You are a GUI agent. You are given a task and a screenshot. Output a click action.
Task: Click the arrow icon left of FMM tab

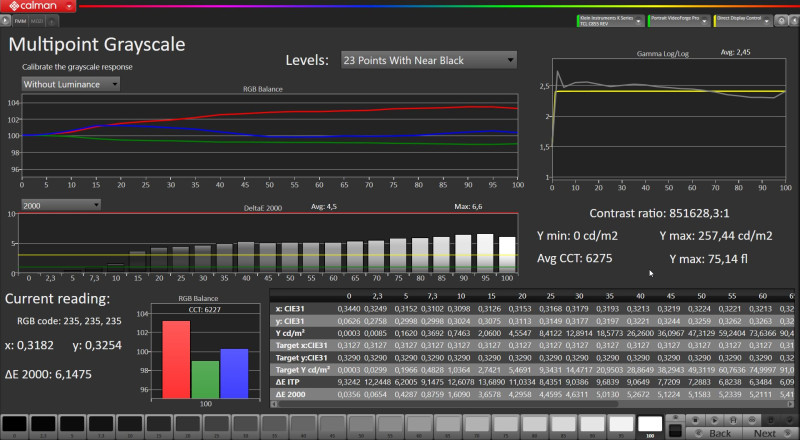pyautogui.click(x=5, y=21)
